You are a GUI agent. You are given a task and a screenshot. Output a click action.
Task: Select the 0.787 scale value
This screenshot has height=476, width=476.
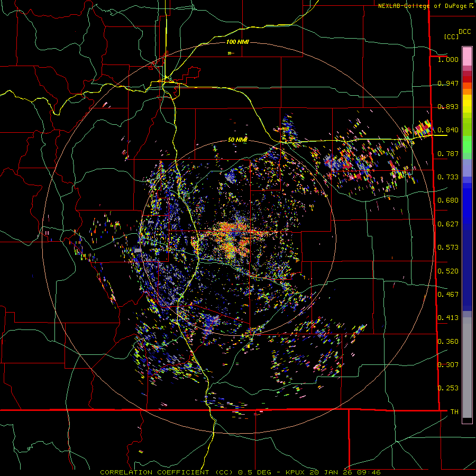click(448, 153)
